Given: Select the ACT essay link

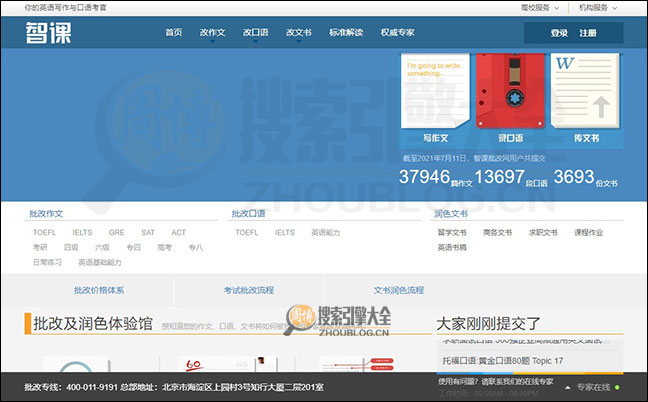Looking at the screenshot, I should (179, 233).
